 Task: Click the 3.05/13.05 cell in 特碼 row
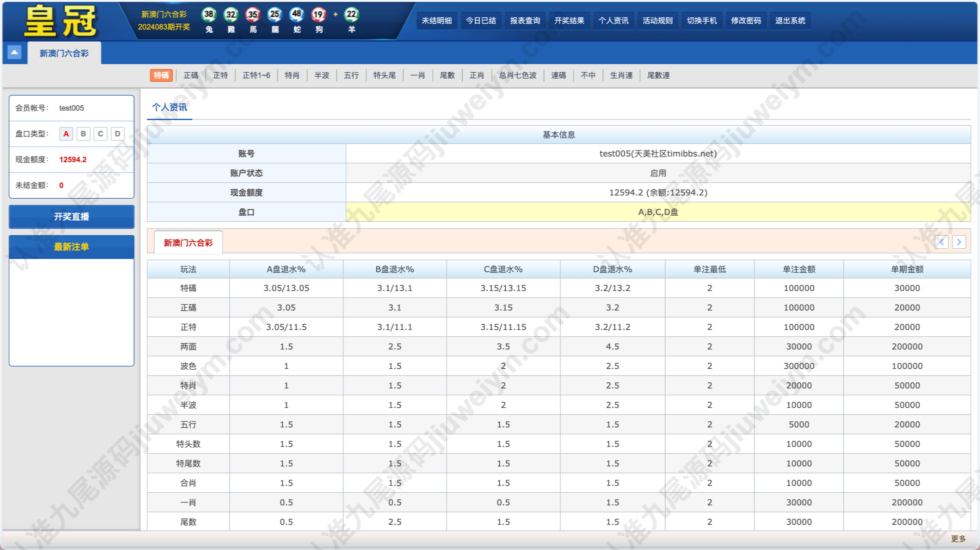(286, 288)
